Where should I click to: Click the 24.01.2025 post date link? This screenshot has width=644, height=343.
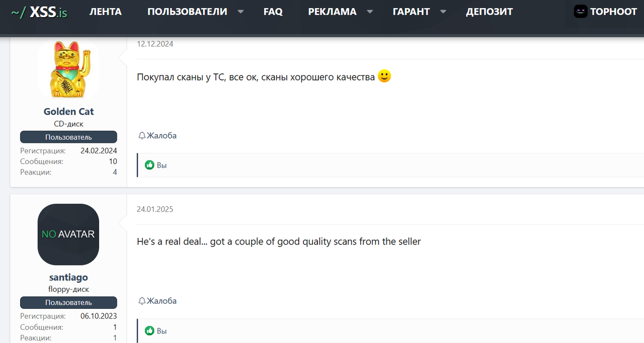pos(155,209)
